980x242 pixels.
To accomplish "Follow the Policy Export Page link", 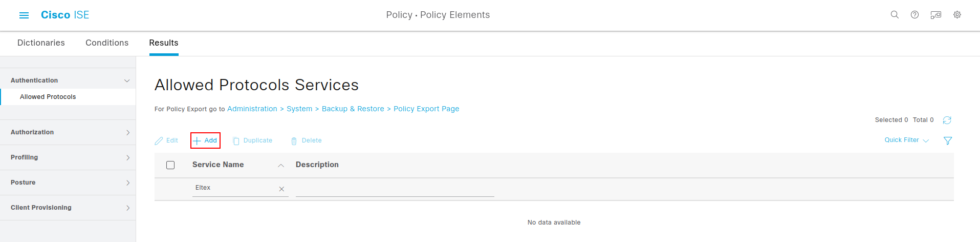I will click(426, 109).
